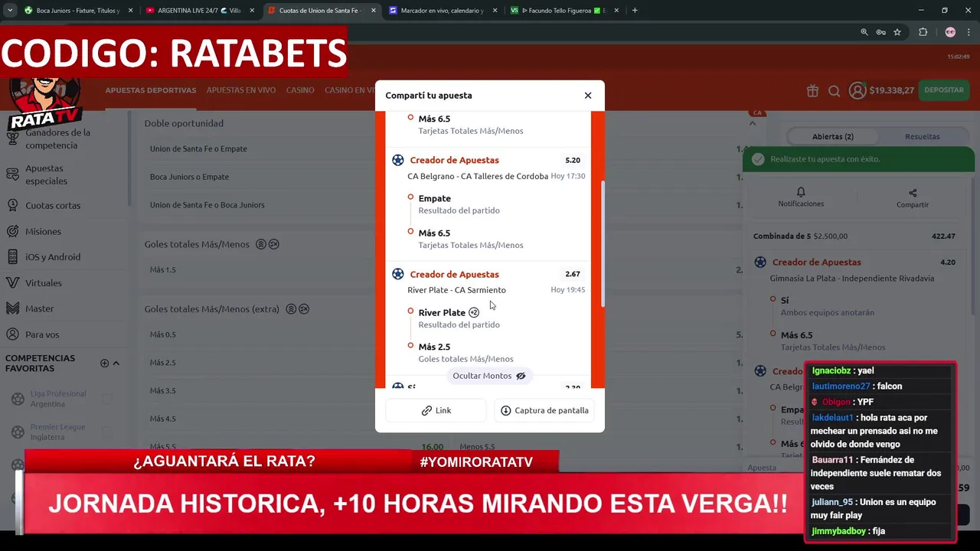The image size is (980, 551).
Task: Open Notificaciones bell icon in bet slip
Action: 801,192
